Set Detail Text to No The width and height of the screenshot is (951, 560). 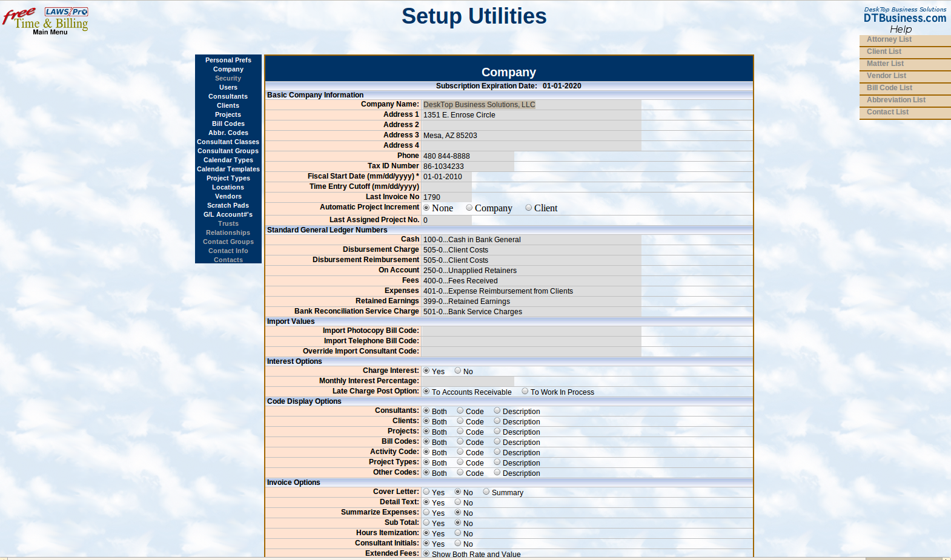pyautogui.click(x=458, y=502)
